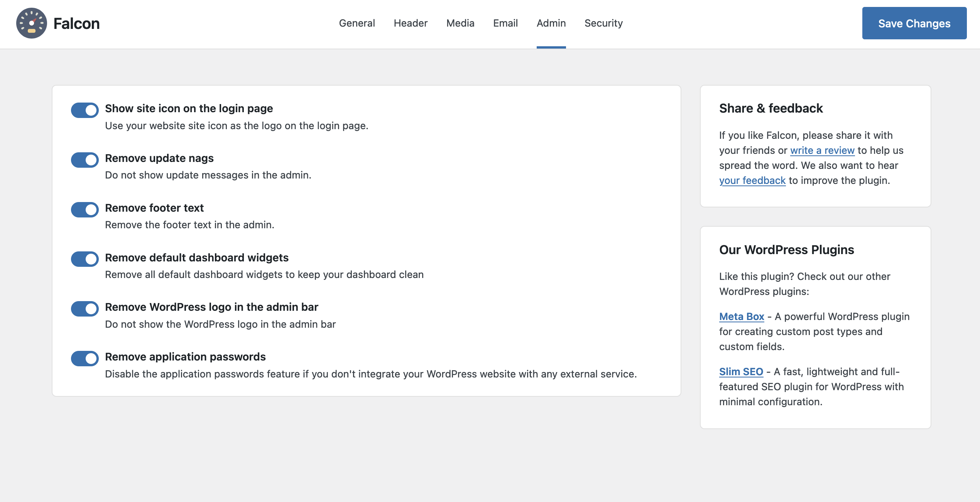The height and width of the screenshot is (502, 980).
Task: Follow the write a review link
Action: [x=822, y=150]
